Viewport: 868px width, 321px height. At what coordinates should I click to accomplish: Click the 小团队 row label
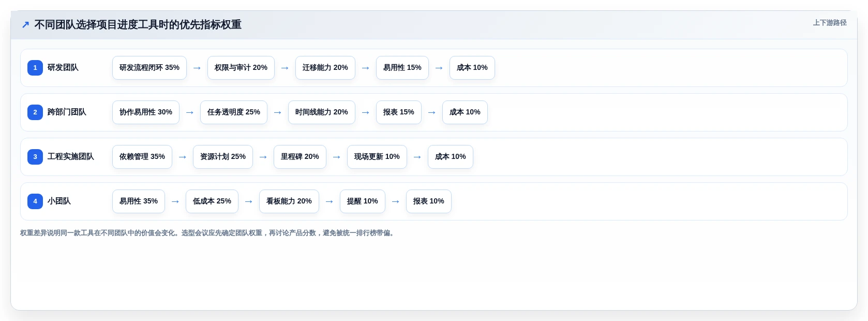pyautogui.click(x=59, y=201)
